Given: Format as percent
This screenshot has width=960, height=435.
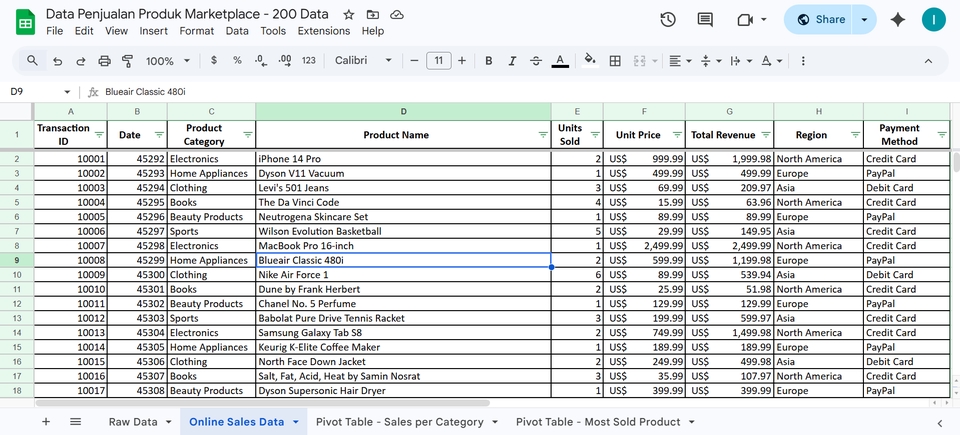Looking at the screenshot, I should pos(237,60).
